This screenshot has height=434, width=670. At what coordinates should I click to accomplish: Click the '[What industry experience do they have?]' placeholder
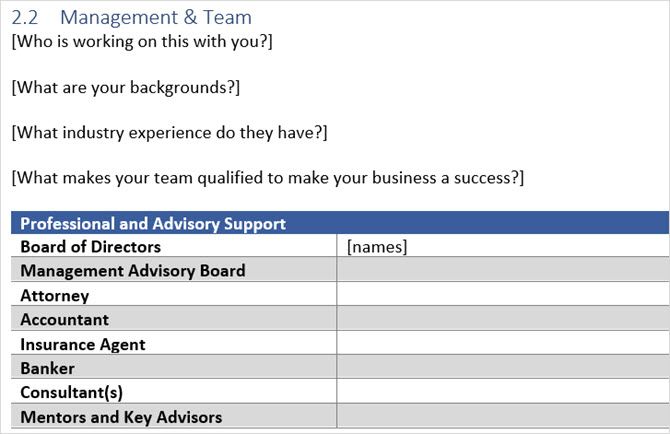(x=169, y=132)
